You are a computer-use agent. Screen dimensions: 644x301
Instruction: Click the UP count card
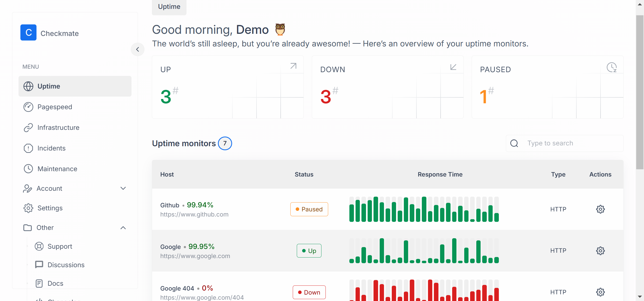click(x=228, y=87)
